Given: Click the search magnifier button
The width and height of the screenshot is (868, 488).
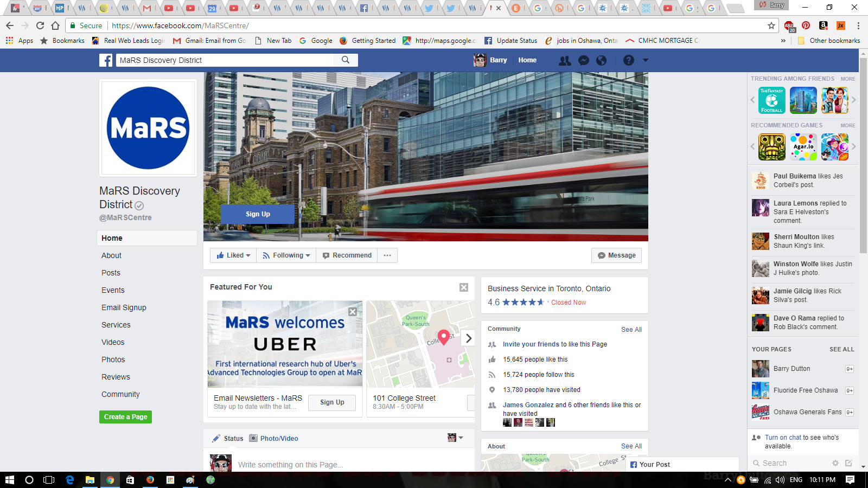Looking at the screenshot, I should 346,60.
